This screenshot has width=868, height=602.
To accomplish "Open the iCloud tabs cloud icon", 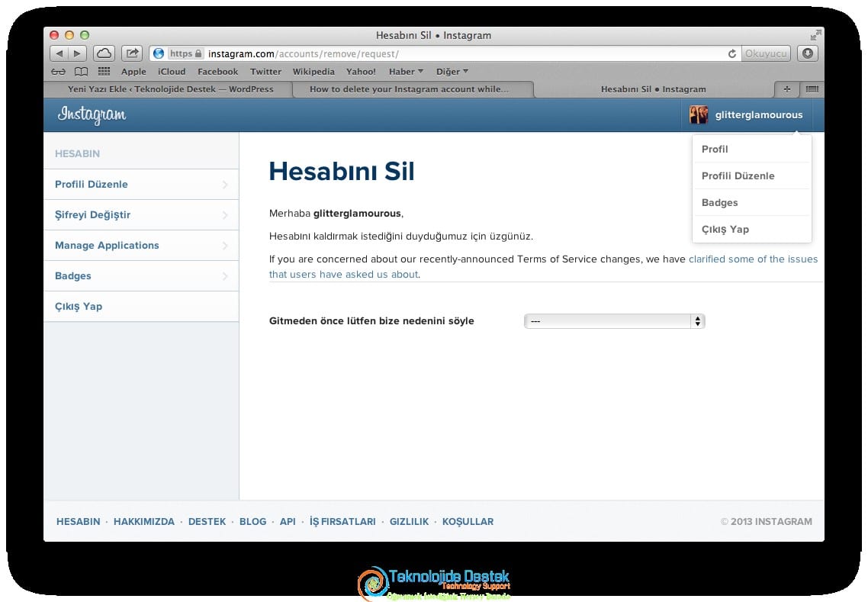I will [104, 53].
